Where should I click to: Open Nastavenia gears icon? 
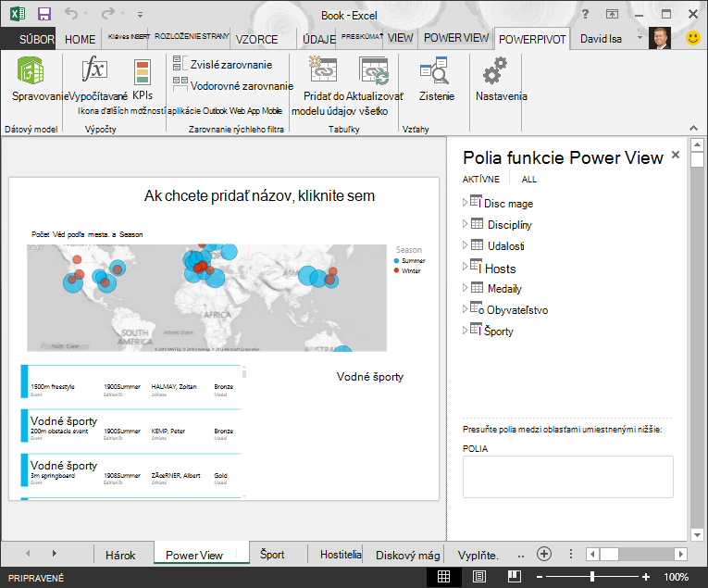pos(495,70)
